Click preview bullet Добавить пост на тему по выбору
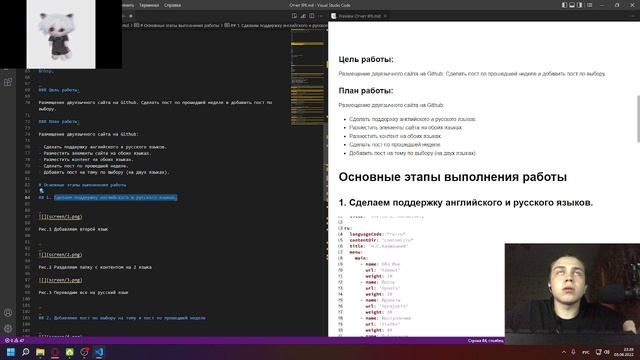640x360 pixels. [x=413, y=153]
